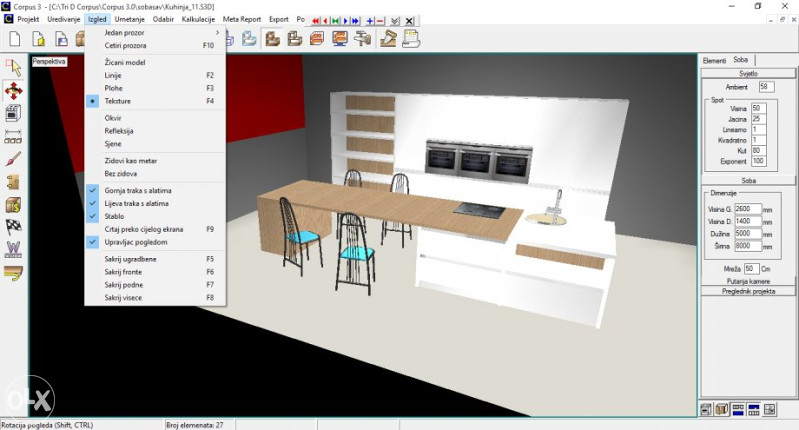Click the Mreža grid size field
Screen dimensions: 799x430
[752, 268]
